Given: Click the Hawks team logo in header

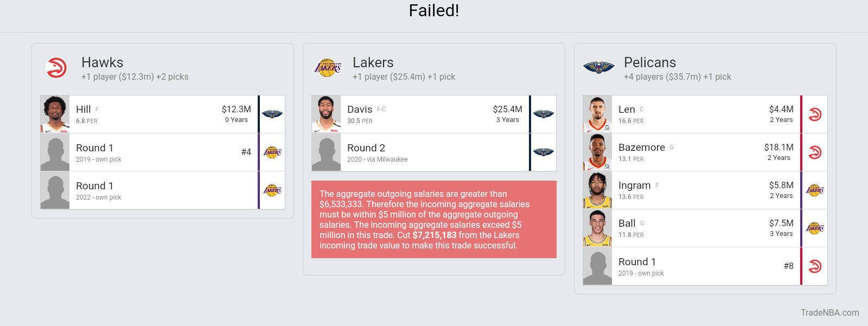Looking at the screenshot, I should click(x=56, y=68).
